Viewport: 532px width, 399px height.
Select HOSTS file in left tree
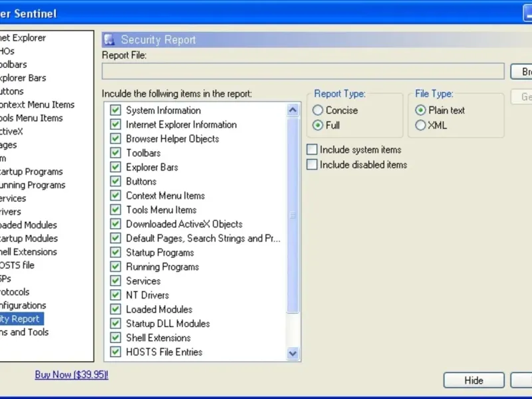(17, 265)
